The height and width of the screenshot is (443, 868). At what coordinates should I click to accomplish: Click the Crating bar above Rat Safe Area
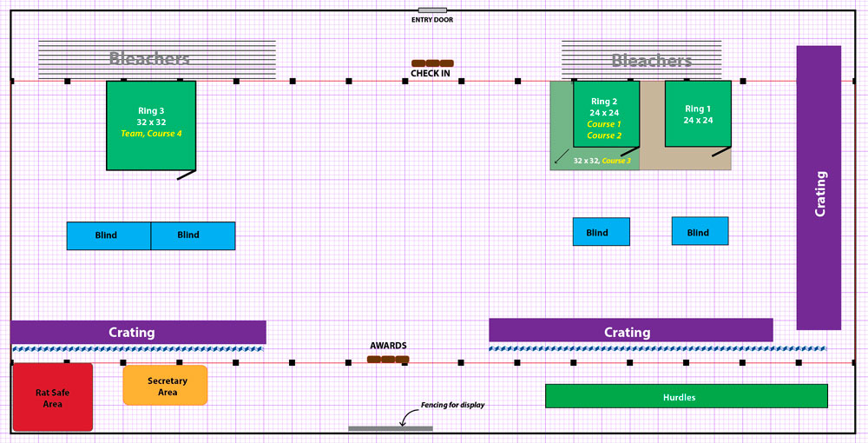138,332
